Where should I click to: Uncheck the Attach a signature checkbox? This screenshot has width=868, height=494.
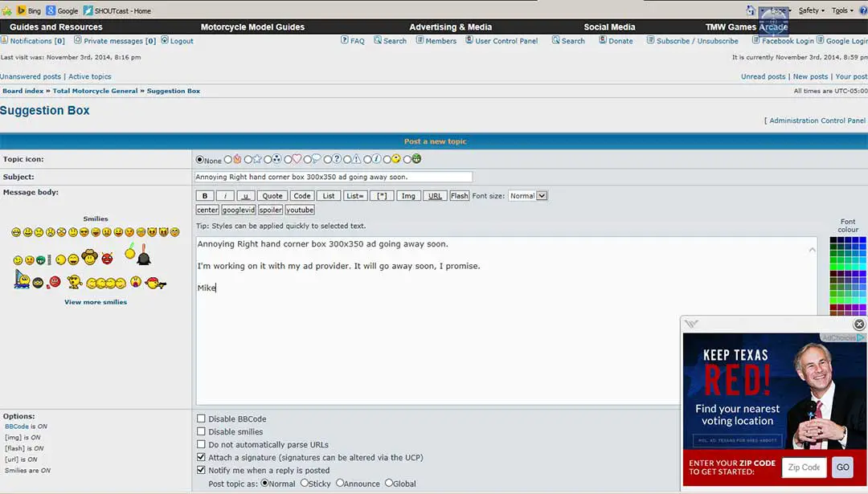point(201,457)
